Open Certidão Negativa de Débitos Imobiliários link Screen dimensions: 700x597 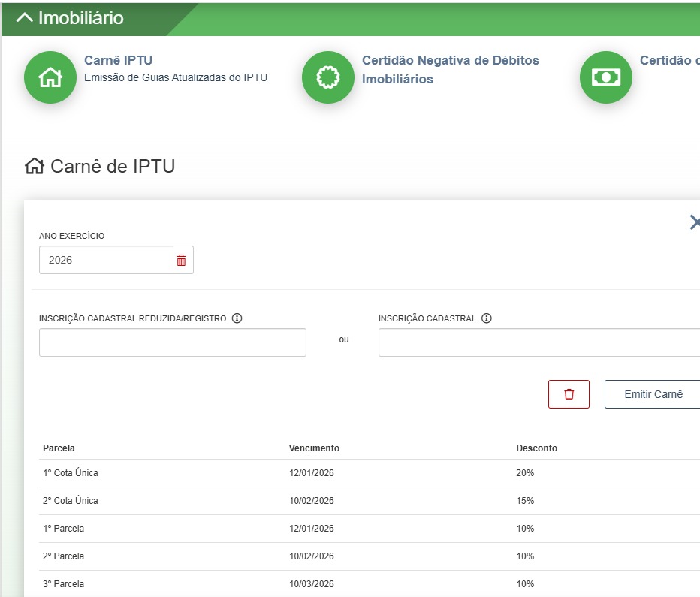tap(450, 69)
